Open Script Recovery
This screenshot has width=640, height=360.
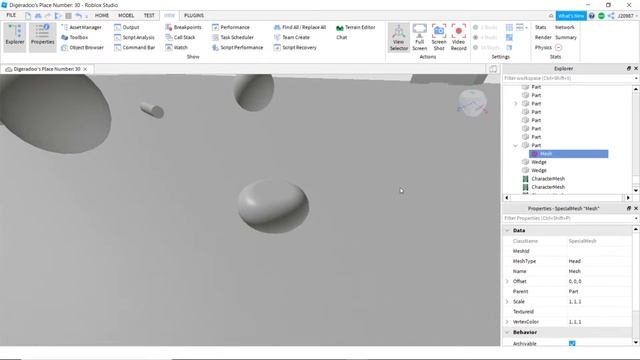tap(295, 48)
